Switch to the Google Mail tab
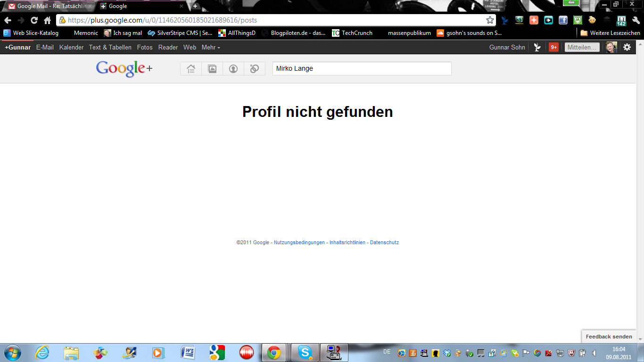Screen dimensions: 644x362 (x=47, y=6)
